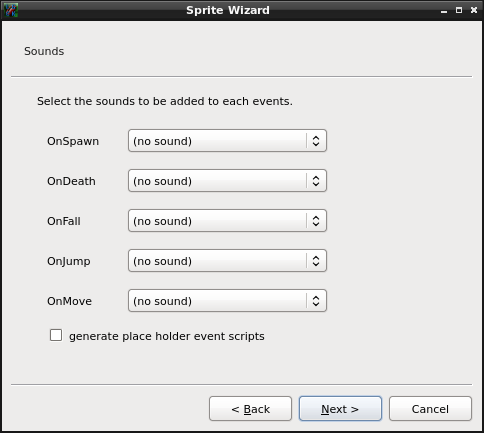Open the OnMove sound dropdown
The width and height of the screenshot is (484, 433).
227,301
